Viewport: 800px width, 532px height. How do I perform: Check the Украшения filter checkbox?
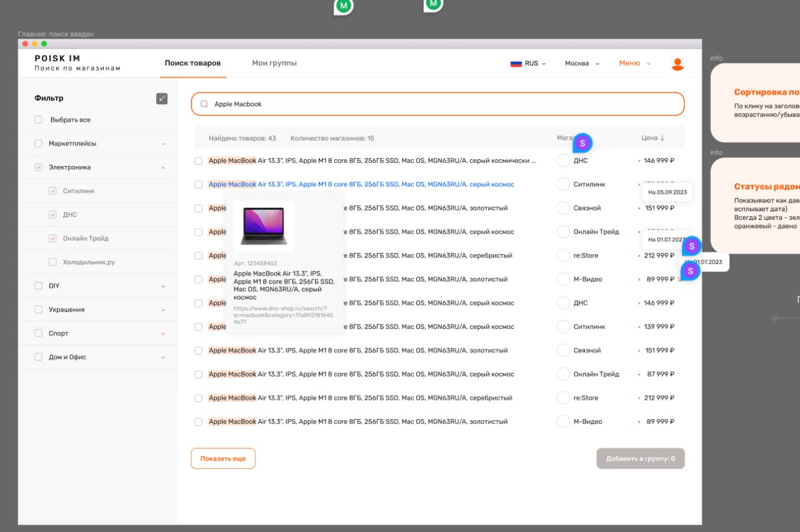pos(38,310)
